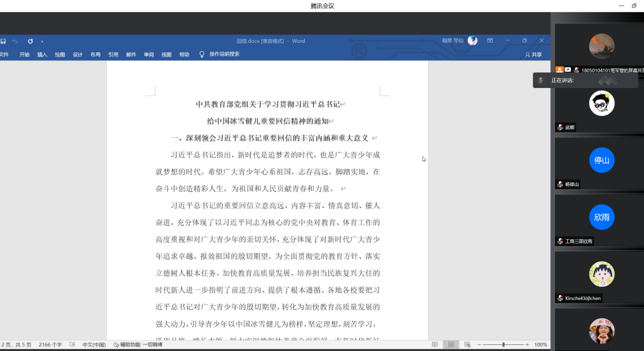Screen dimensions: 644x351
Task: Select Web Layout view icon in status bar
Action: tap(466, 344)
